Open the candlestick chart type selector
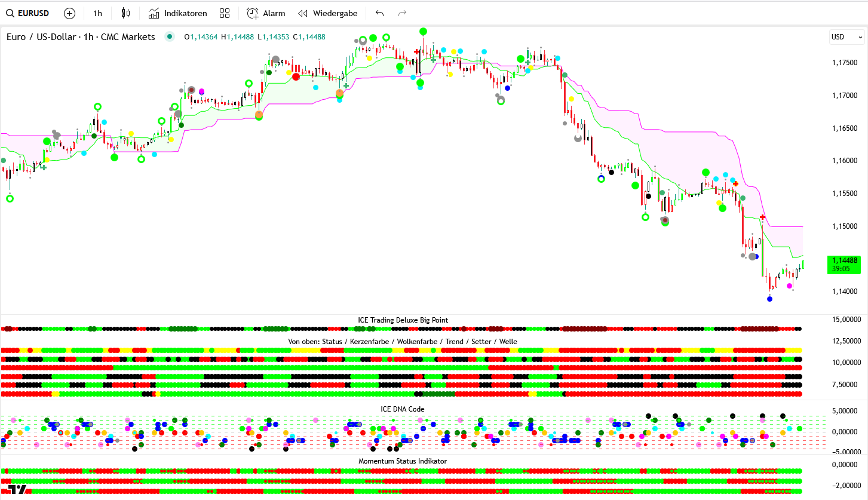The height and width of the screenshot is (500, 868). [x=125, y=13]
